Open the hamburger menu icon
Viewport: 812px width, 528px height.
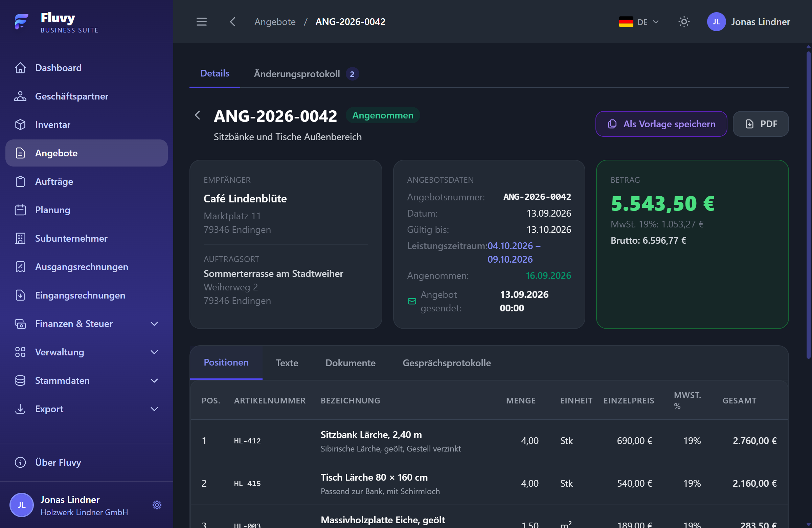tap(201, 22)
